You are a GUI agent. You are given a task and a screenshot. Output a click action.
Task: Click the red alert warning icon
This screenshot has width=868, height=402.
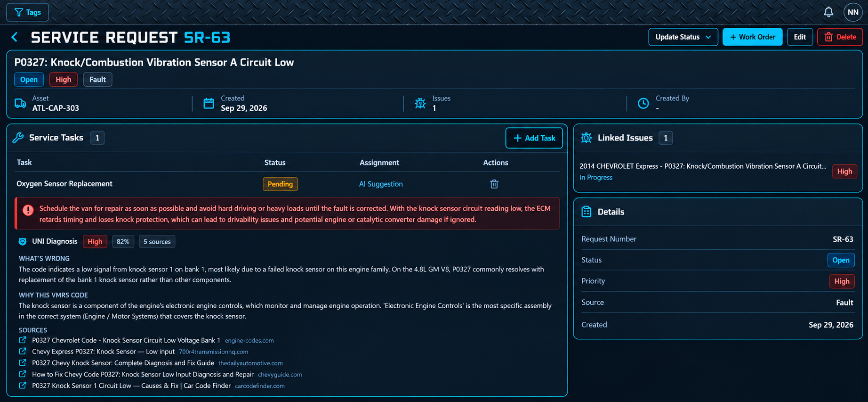[x=28, y=210]
